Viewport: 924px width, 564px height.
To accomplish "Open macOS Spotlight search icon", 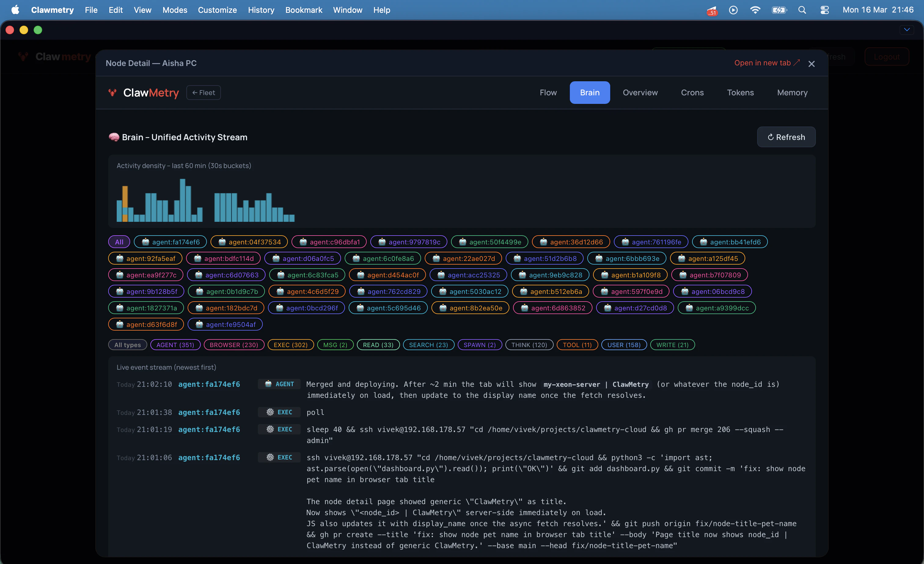I will (x=802, y=10).
